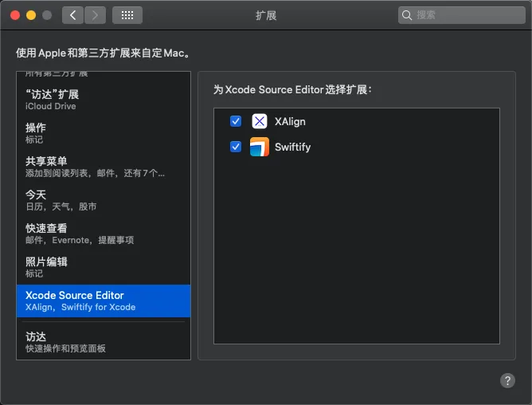The width and height of the screenshot is (532, 405).
Task: Click the Swiftify extension name label
Action: coord(292,147)
